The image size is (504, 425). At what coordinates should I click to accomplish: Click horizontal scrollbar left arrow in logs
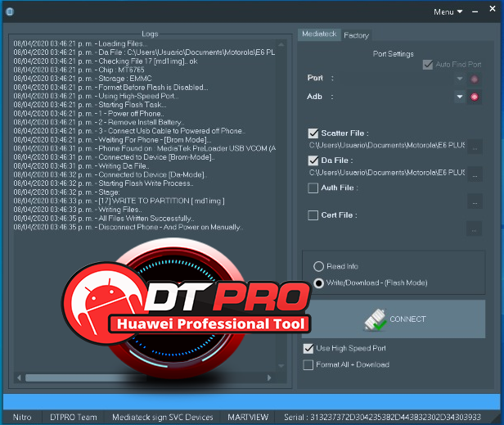coord(19,378)
